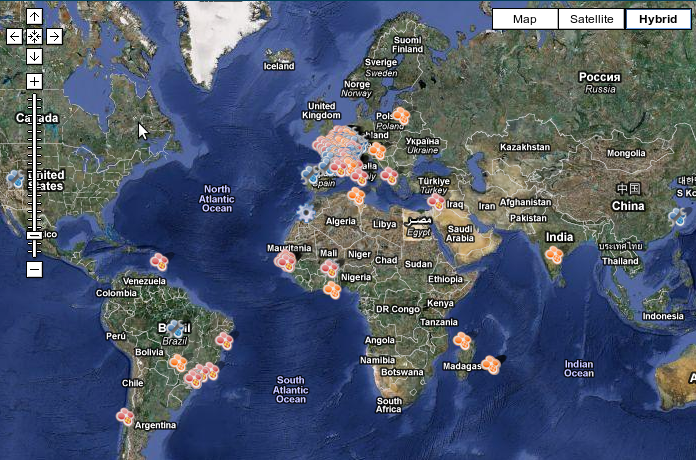
Task: Click the 'Iceland' map label
Action: tap(279, 66)
